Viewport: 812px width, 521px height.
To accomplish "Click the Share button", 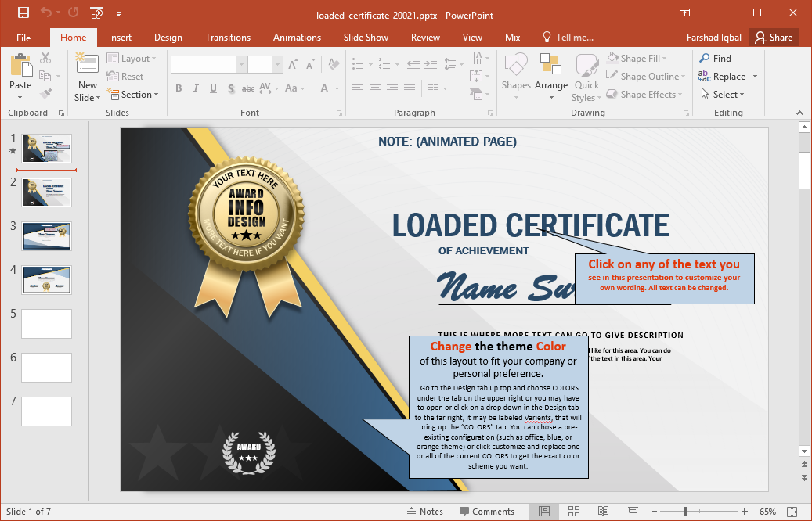I will point(773,38).
